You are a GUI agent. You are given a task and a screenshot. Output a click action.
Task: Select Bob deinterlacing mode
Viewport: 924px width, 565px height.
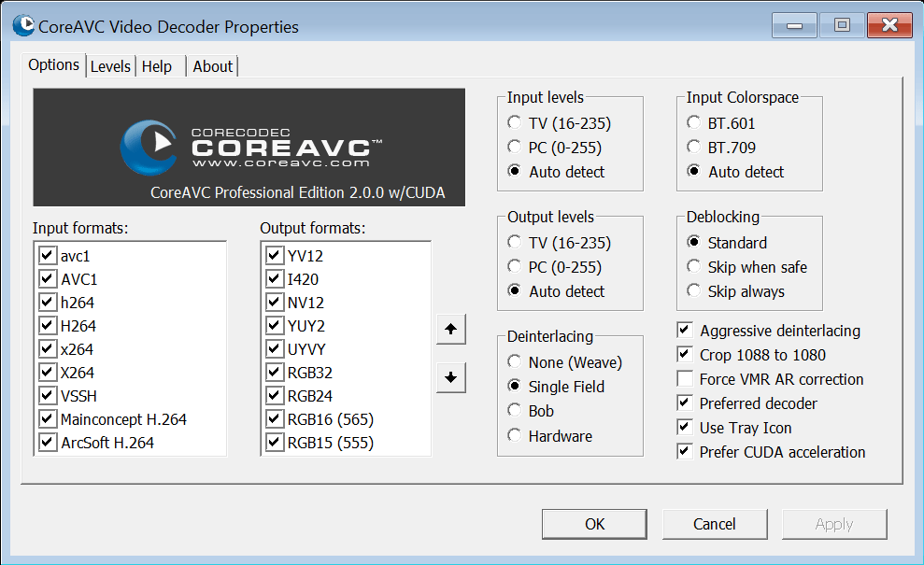[514, 411]
